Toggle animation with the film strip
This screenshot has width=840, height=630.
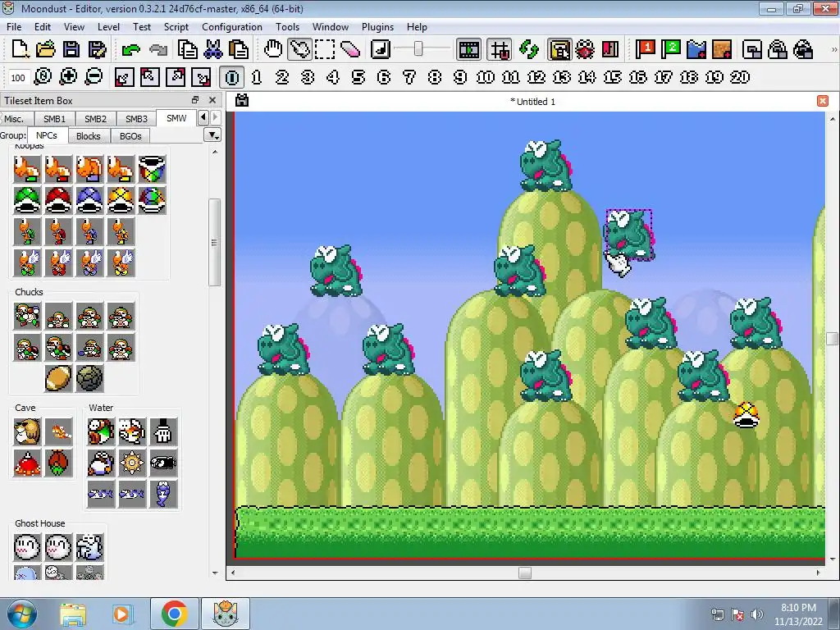tap(468, 50)
